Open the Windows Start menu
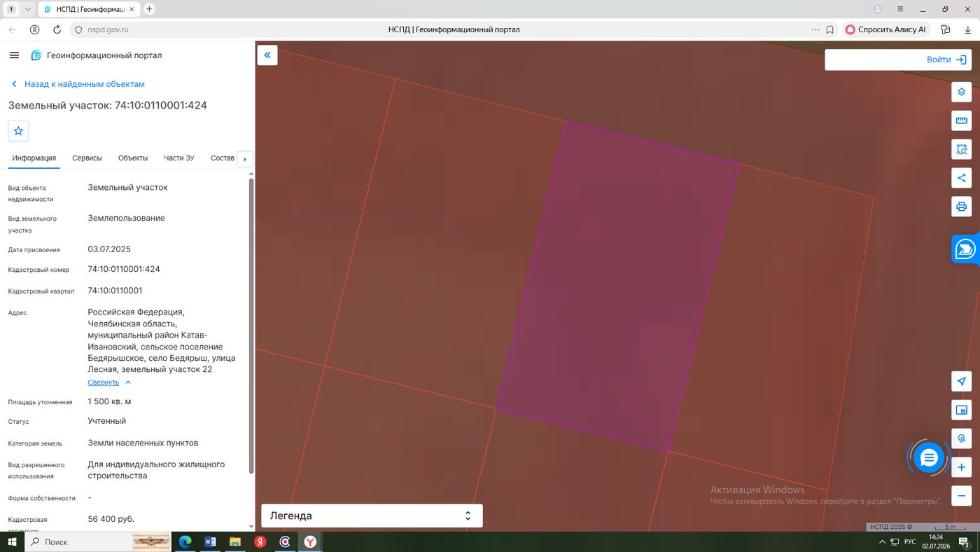 point(13,542)
